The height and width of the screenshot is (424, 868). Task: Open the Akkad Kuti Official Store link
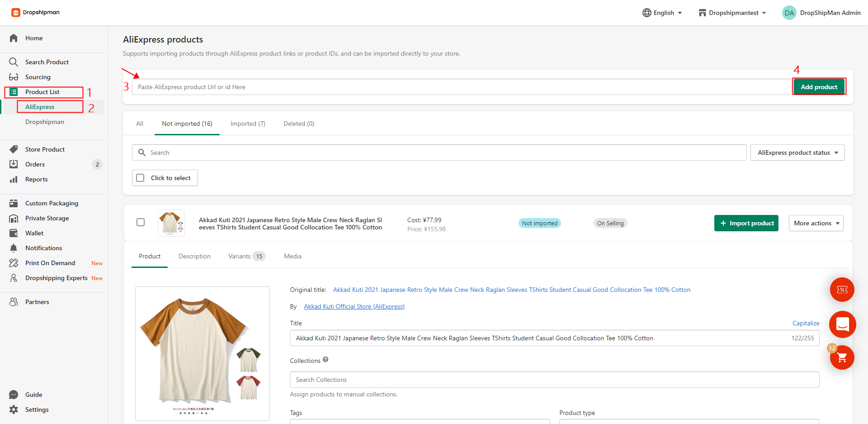click(x=354, y=306)
